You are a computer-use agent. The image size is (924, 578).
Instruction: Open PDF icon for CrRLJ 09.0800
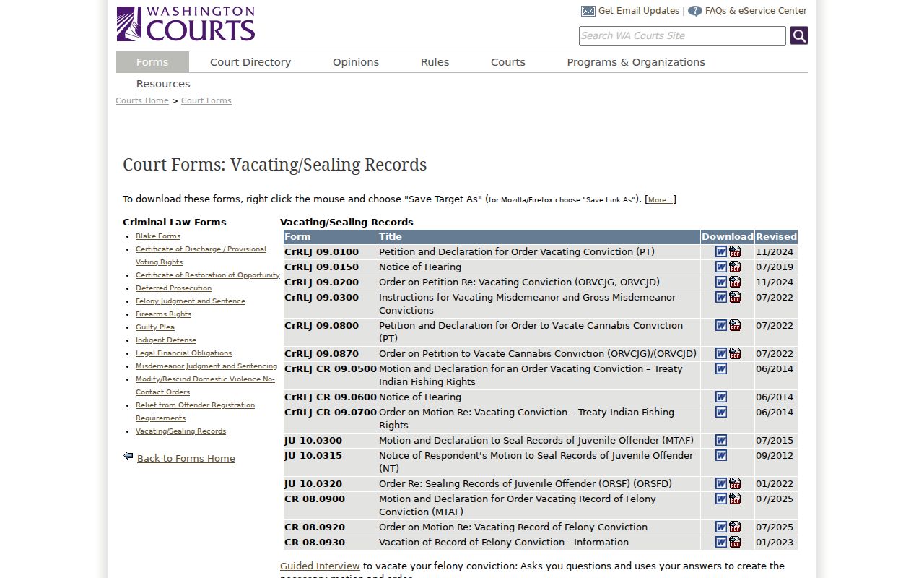735,325
